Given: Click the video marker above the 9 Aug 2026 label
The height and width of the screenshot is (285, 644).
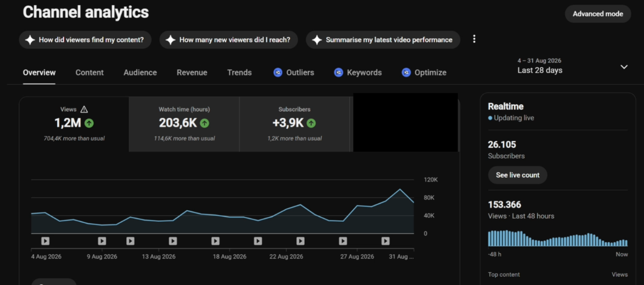Looking at the screenshot, I should point(102,241).
